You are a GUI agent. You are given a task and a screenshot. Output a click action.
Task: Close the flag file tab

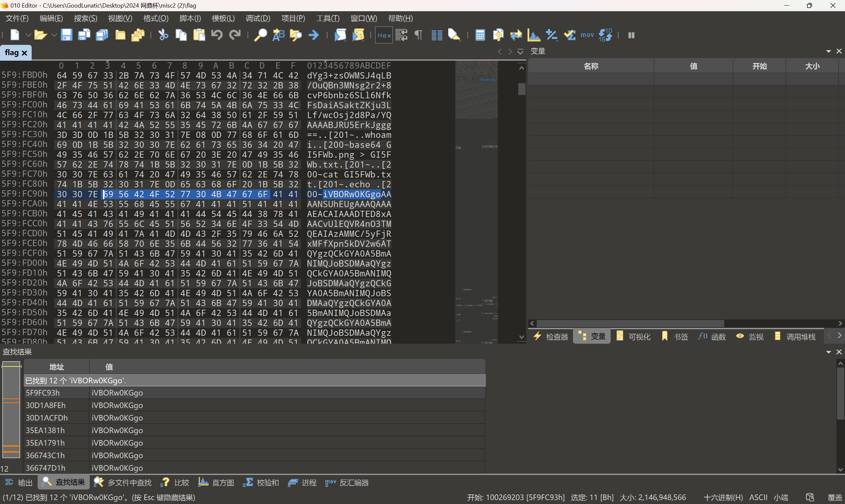pos(24,53)
